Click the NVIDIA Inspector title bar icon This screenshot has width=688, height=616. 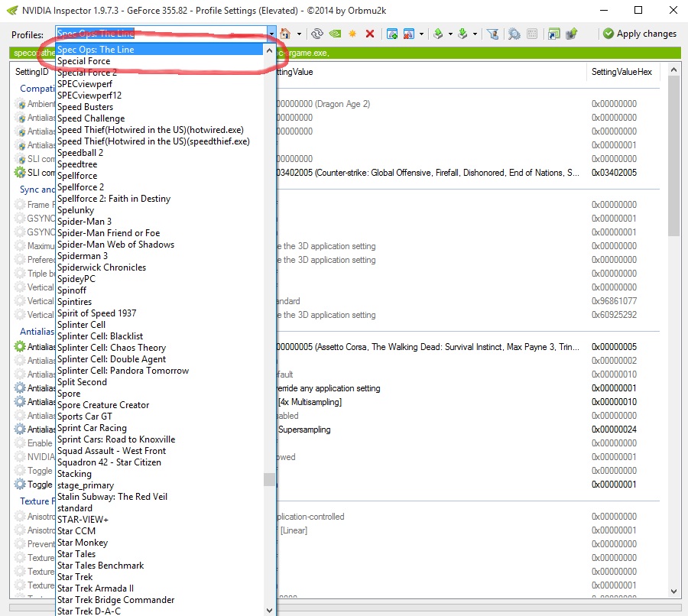coord(12,11)
